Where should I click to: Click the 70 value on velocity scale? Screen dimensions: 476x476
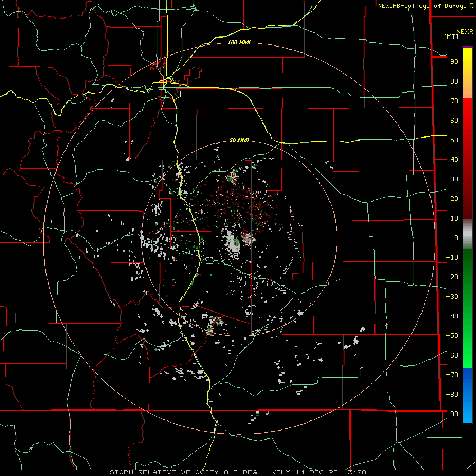tap(454, 101)
